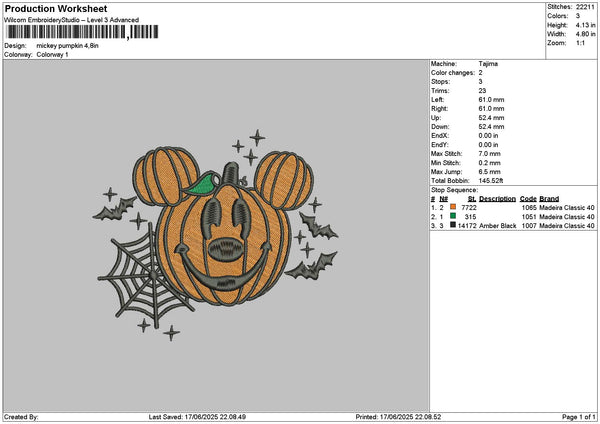Click thread code '1065'
The image size is (600, 424).
529,207
